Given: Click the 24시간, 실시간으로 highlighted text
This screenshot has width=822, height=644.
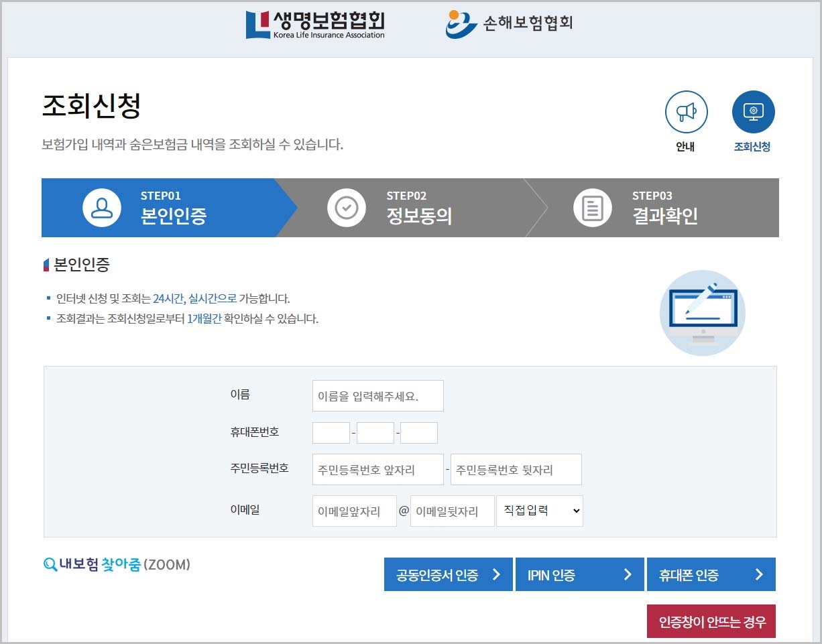Looking at the screenshot, I should [x=194, y=299].
